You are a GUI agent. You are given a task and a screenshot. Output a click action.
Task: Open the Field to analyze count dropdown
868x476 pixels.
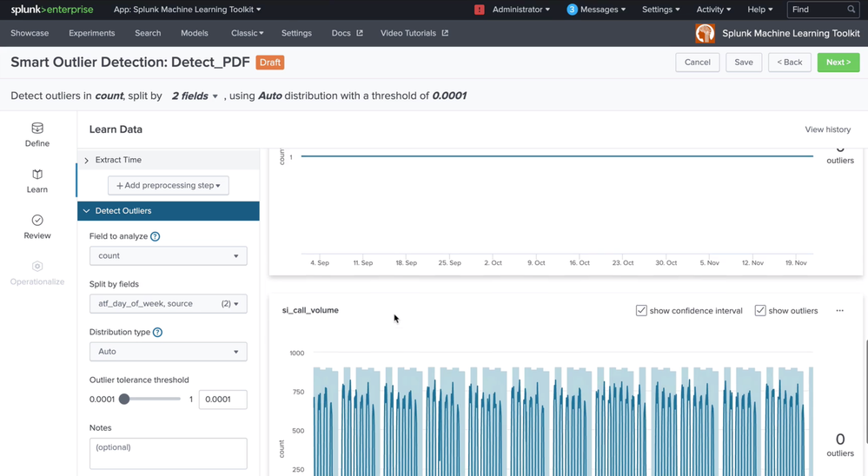coord(169,255)
